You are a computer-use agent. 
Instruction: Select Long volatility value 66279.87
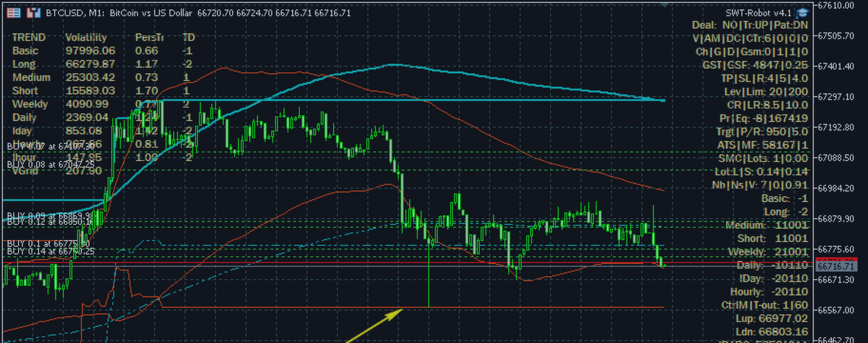point(90,64)
